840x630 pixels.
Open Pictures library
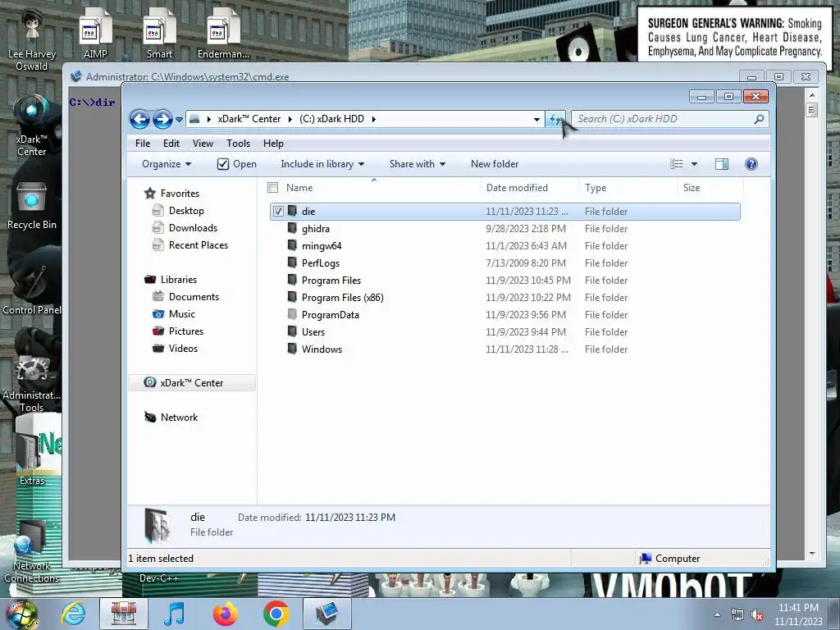click(186, 331)
